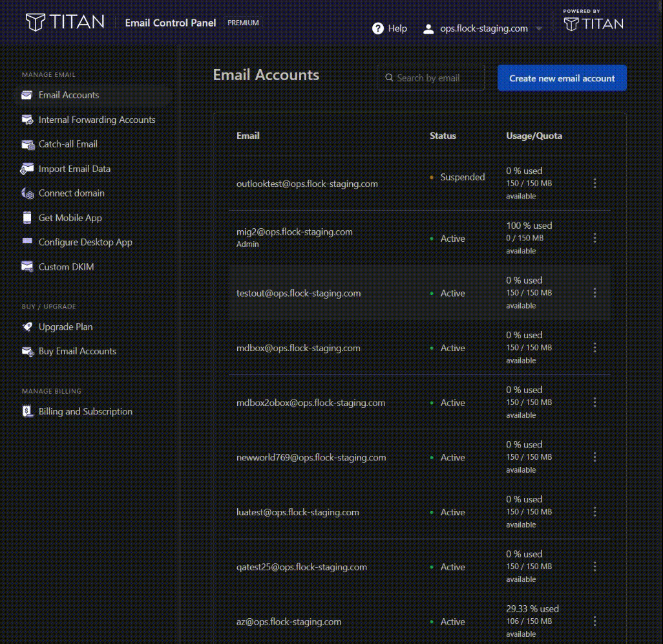663x644 pixels.
Task: Click the search magnifier icon
Action: [x=389, y=78]
